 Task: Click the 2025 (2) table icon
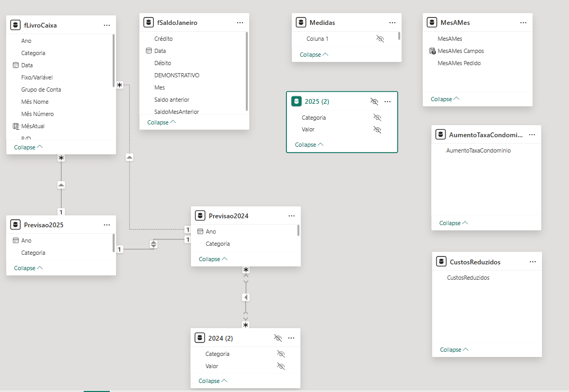296,101
